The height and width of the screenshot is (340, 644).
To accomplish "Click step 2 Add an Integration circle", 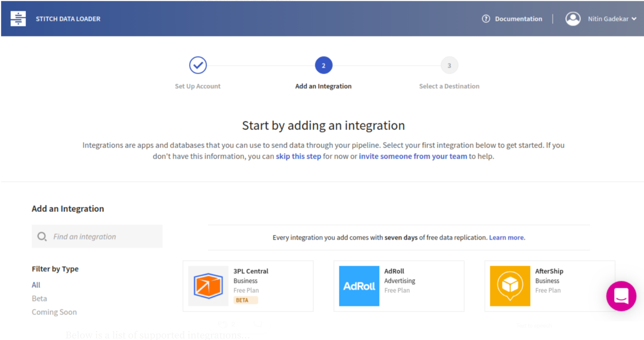I will coord(324,65).
